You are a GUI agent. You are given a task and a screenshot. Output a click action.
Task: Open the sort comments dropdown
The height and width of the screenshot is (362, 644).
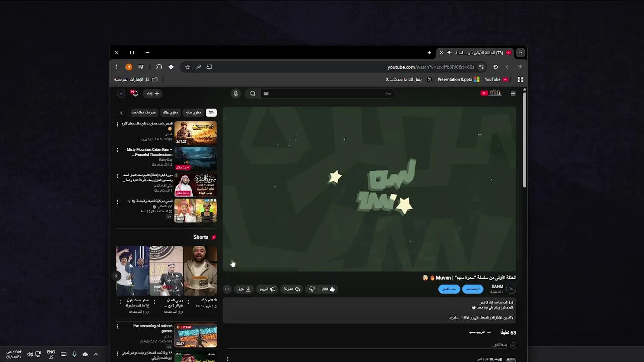click(480, 332)
